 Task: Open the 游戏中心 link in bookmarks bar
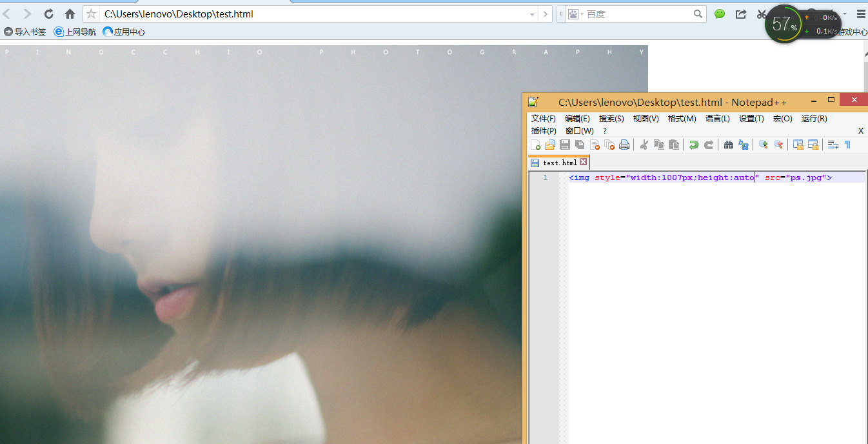(852, 32)
